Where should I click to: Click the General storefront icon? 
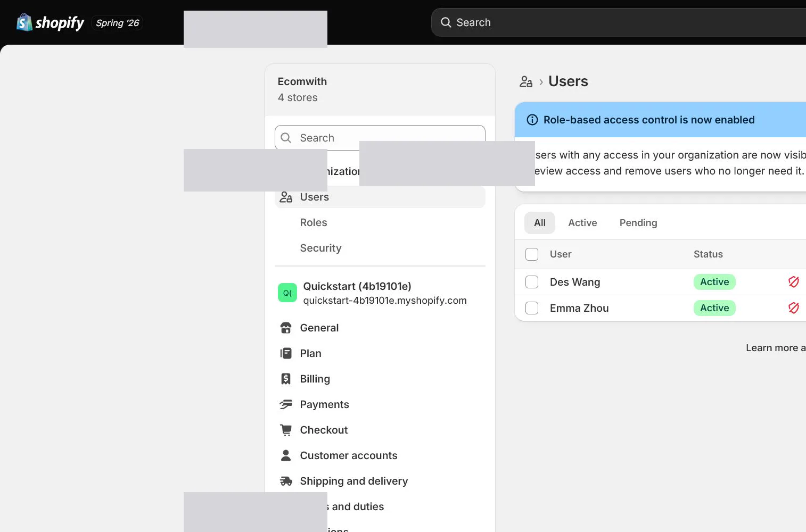pyautogui.click(x=286, y=328)
